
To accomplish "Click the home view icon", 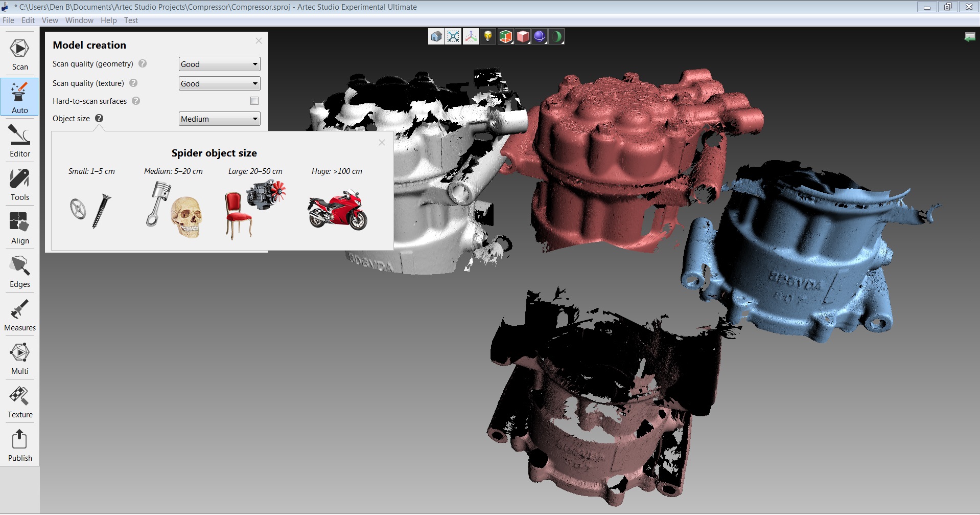I will pyautogui.click(x=436, y=36).
